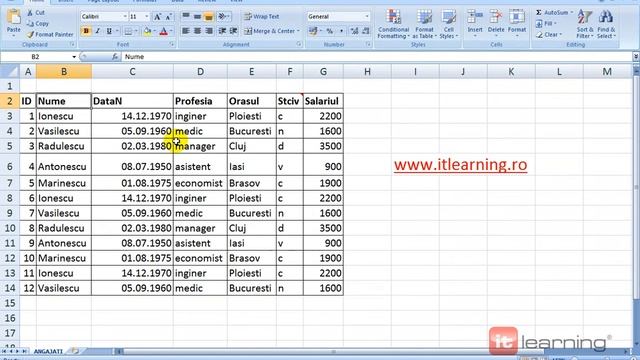Open the text orientation options
The image size is (640, 360).
223,16
